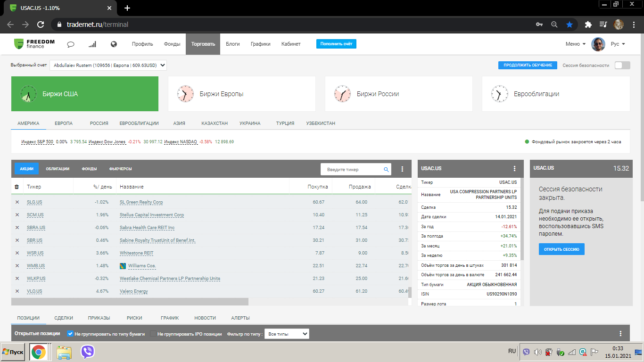644x362 pixels.
Task: Click ПРОДОЛЖИТЬ ОБУЧЕНИЕ button
Action: [x=528, y=65]
